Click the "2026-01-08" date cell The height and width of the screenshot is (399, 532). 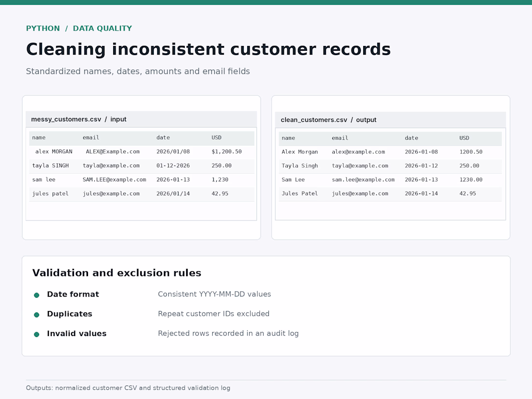pos(421,152)
